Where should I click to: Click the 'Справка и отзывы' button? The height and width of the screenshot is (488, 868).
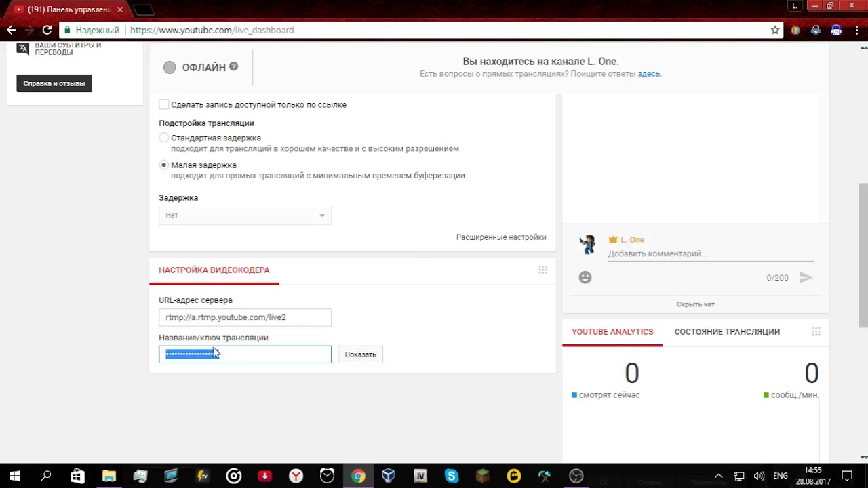54,83
